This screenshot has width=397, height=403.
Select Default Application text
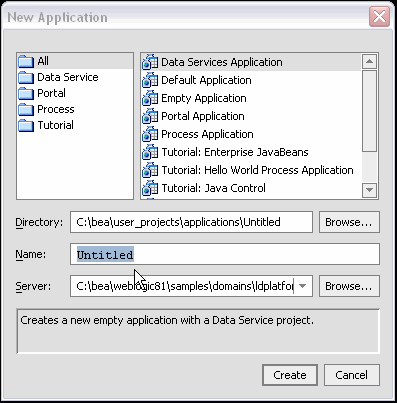click(206, 80)
